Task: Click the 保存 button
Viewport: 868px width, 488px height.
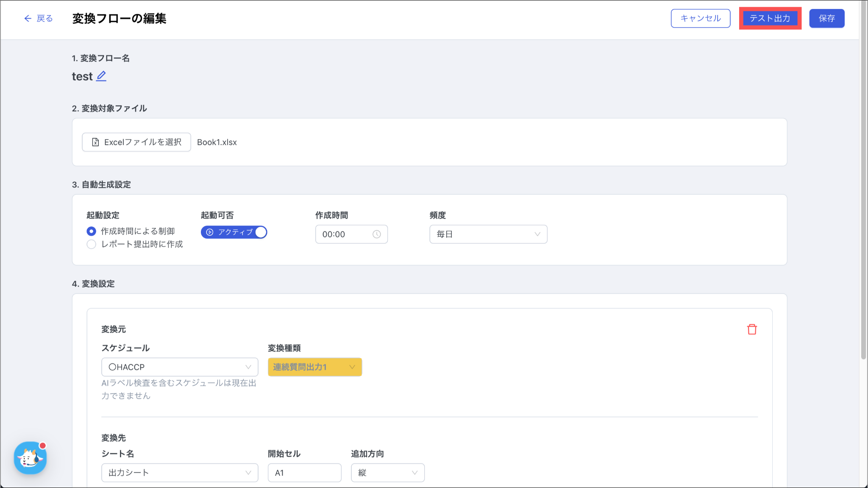Action: coord(826,18)
